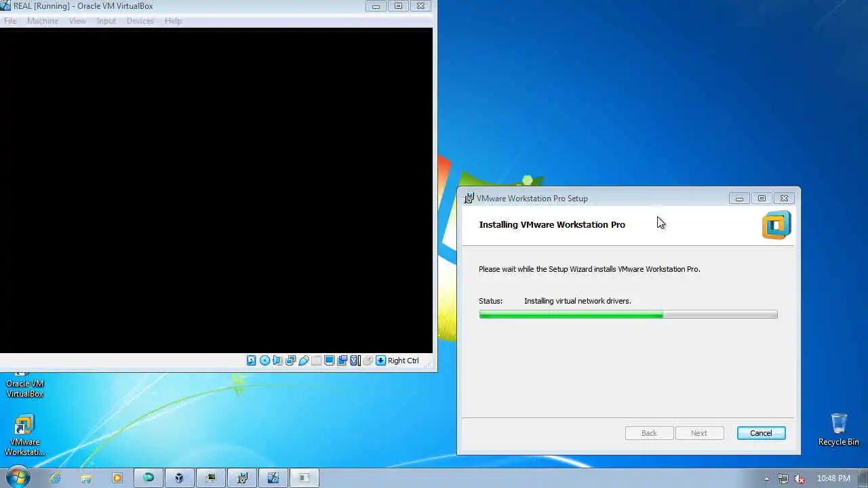This screenshot has width=868, height=488.
Task: Click the 'Please wait while the Setup Wizard' message
Action: (589, 269)
